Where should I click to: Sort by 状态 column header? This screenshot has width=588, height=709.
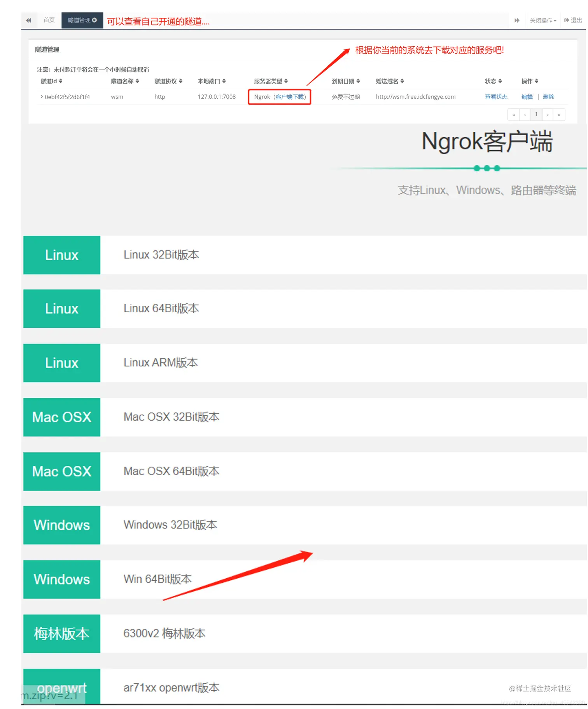[493, 81]
